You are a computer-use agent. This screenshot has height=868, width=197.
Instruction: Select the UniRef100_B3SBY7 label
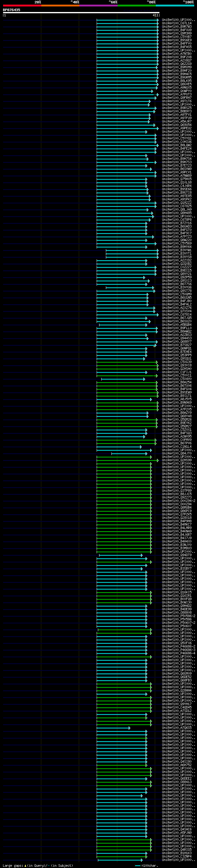[x=176, y=568]
